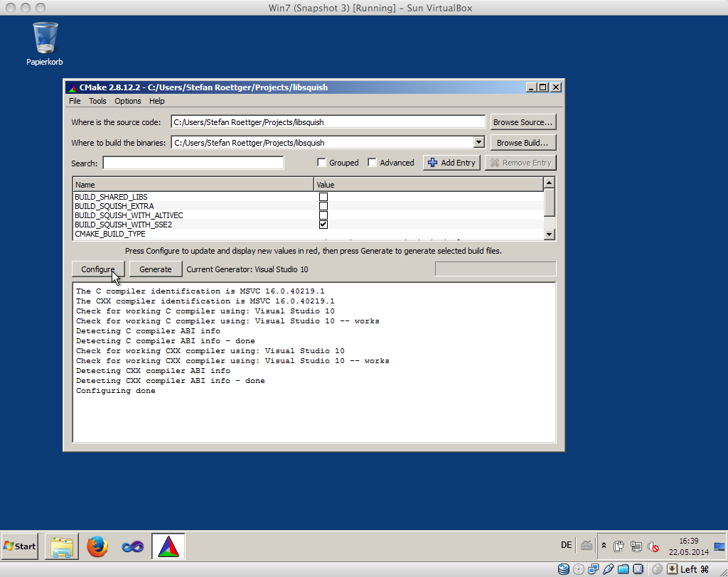The image size is (728, 577).
Task: Click the VirtualBox optical disc indicator
Action: tap(579, 569)
